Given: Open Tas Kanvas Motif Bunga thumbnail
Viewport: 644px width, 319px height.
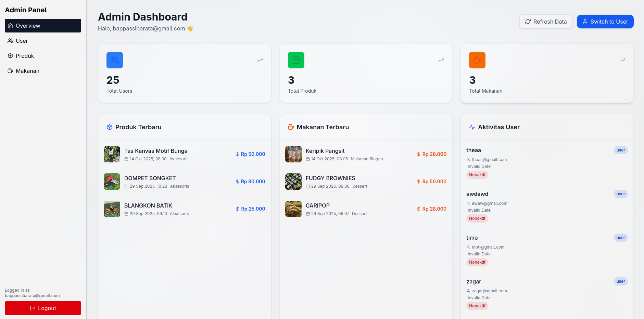Looking at the screenshot, I should (112, 154).
